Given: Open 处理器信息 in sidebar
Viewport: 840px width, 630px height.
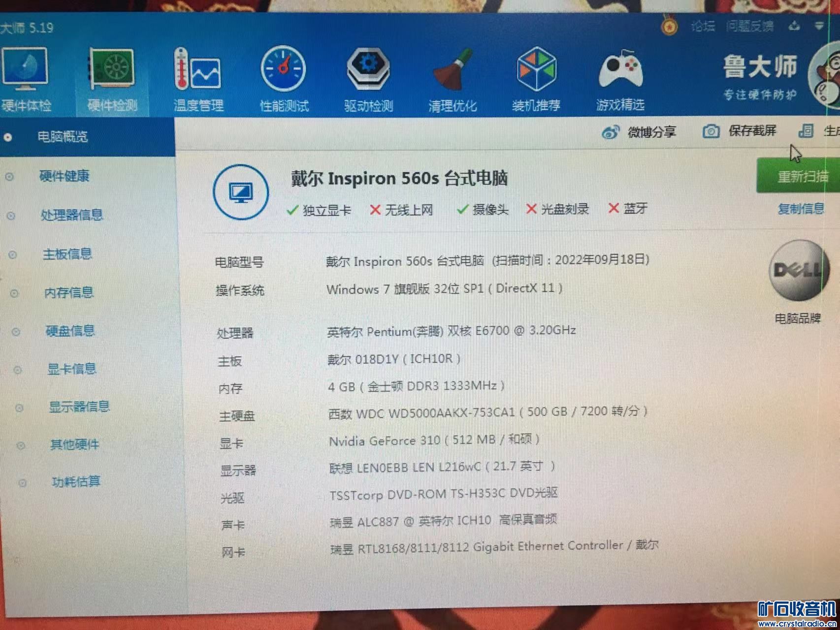Looking at the screenshot, I should [x=72, y=215].
